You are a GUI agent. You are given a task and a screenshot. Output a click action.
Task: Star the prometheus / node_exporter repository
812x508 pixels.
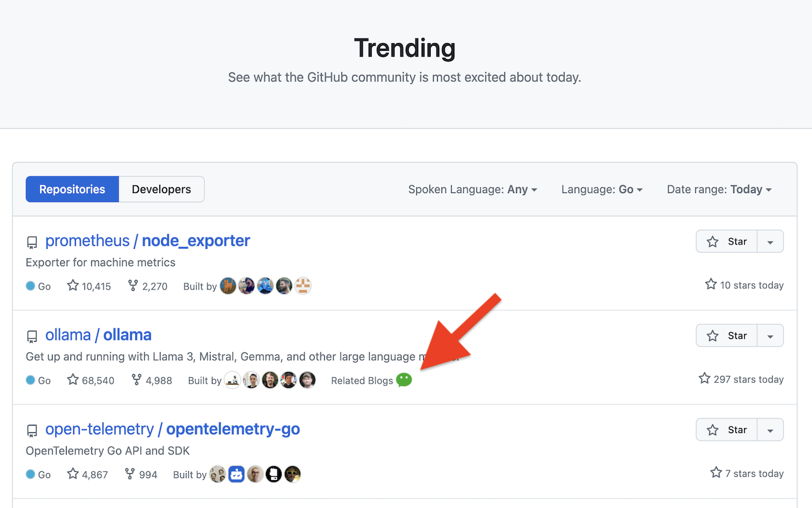(x=727, y=241)
